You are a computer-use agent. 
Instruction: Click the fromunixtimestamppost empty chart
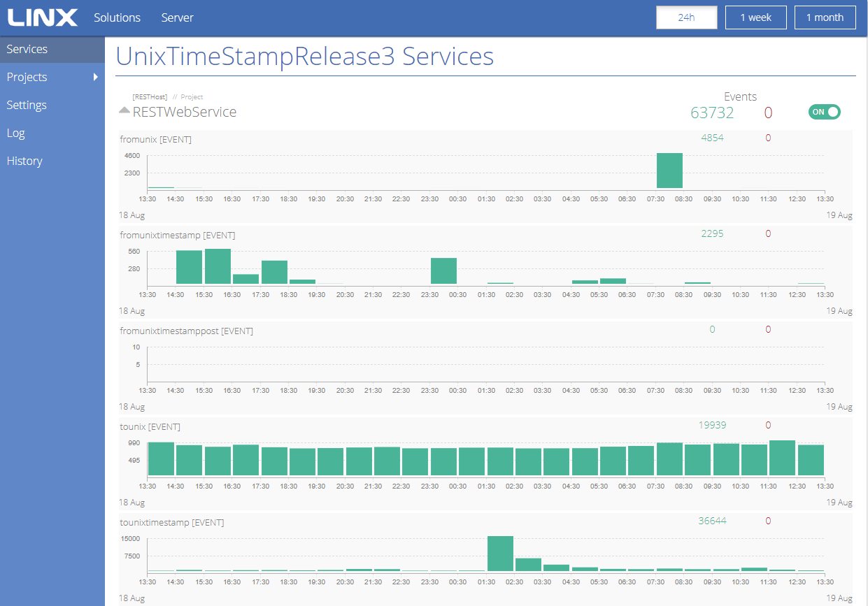(x=485, y=364)
